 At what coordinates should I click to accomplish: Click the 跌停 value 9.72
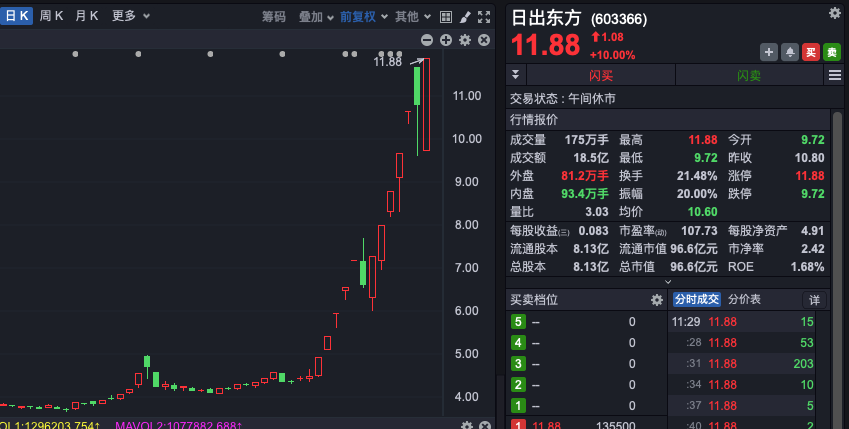pyautogui.click(x=813, y=194)
